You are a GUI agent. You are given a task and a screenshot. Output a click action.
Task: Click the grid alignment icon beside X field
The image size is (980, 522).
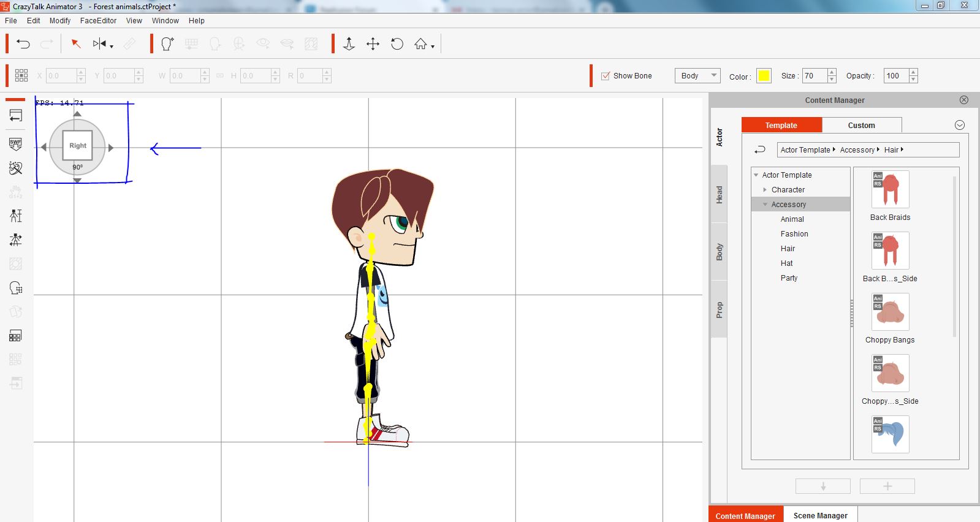(21, 75)
